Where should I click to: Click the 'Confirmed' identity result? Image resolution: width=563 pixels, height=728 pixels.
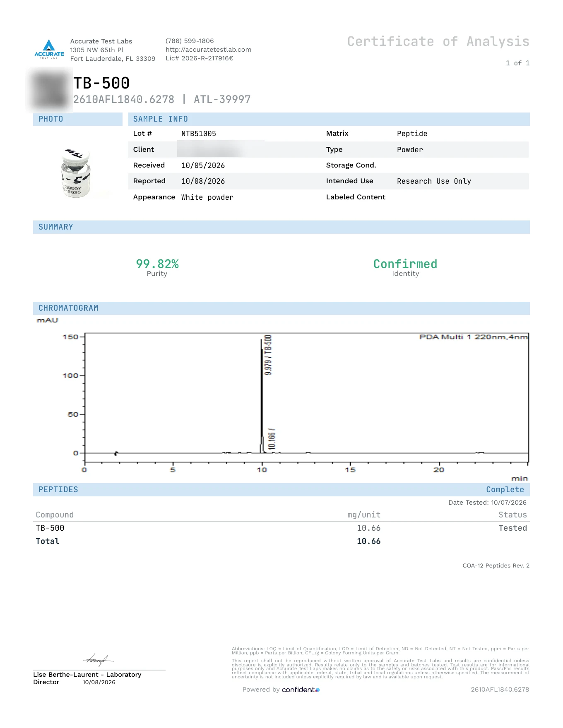point(405,264)
